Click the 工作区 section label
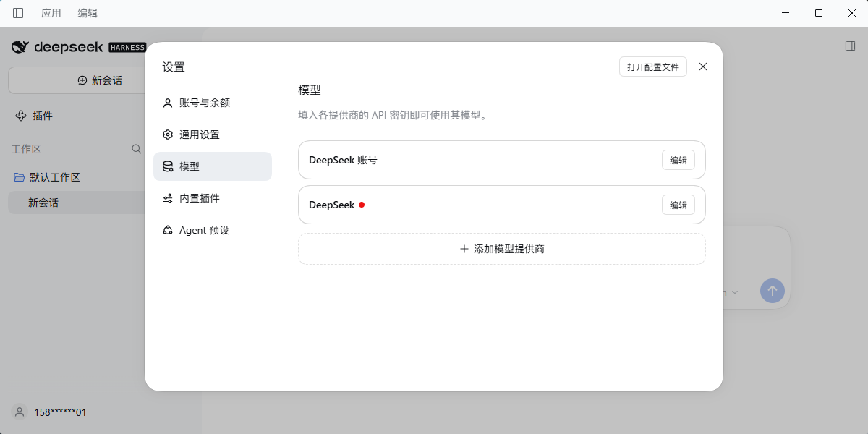 (26, 149)
